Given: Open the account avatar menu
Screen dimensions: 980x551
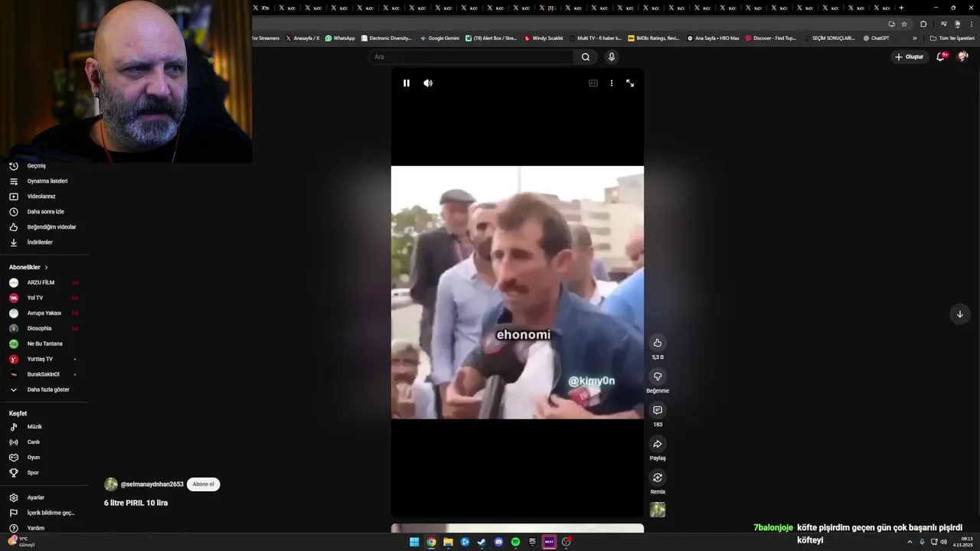Looking at the screenshot, I should point(963,57).
